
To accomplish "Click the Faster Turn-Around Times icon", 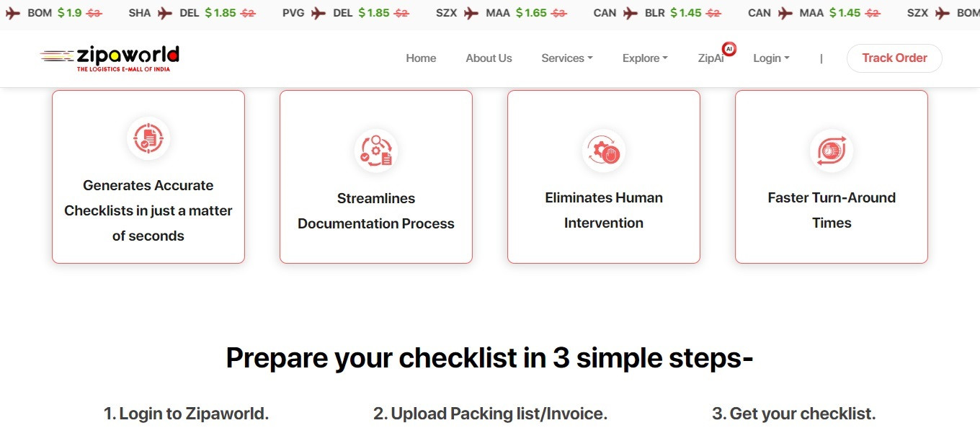I will click(832, 151).
